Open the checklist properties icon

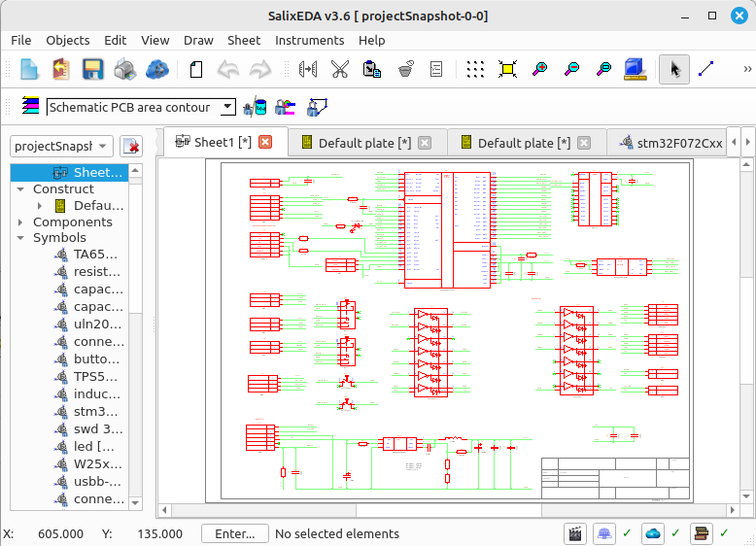click(x=436, y=69)
